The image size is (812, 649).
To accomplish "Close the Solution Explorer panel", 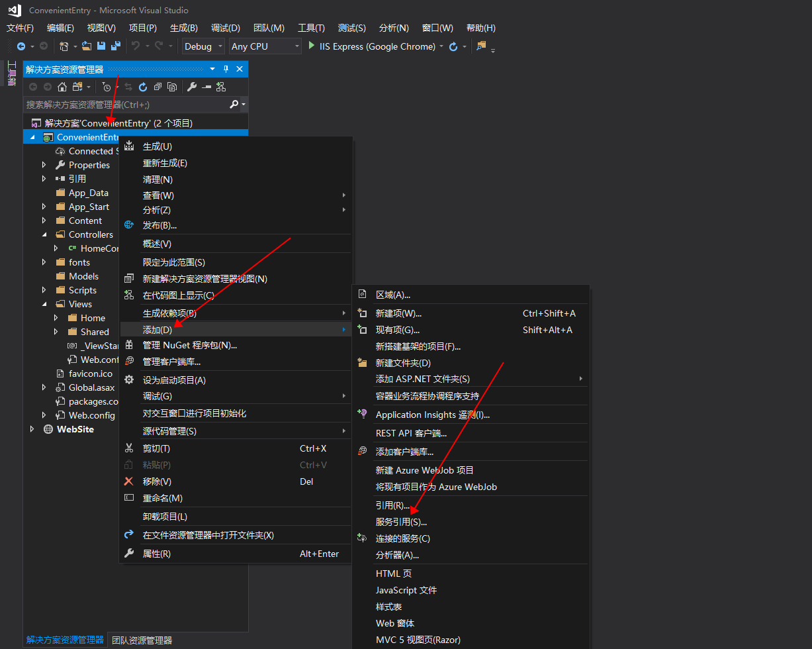I will tap(240, 69).
